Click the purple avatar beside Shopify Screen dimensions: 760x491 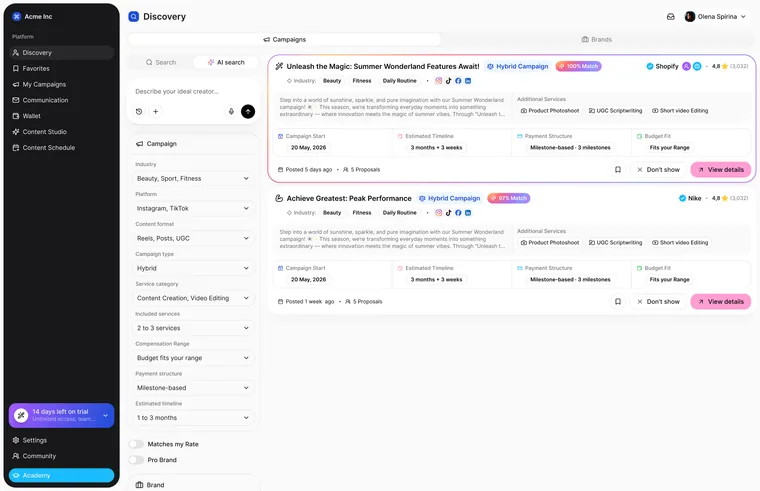686,66
